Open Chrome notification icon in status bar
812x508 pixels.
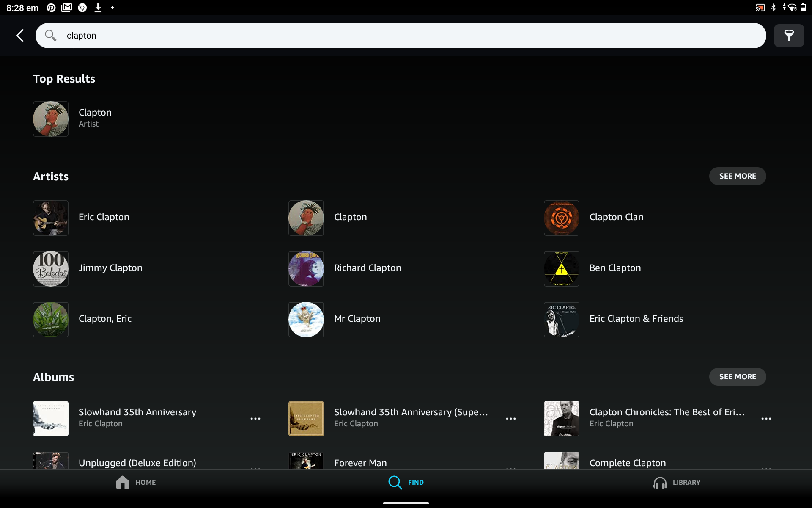(82, 8)
